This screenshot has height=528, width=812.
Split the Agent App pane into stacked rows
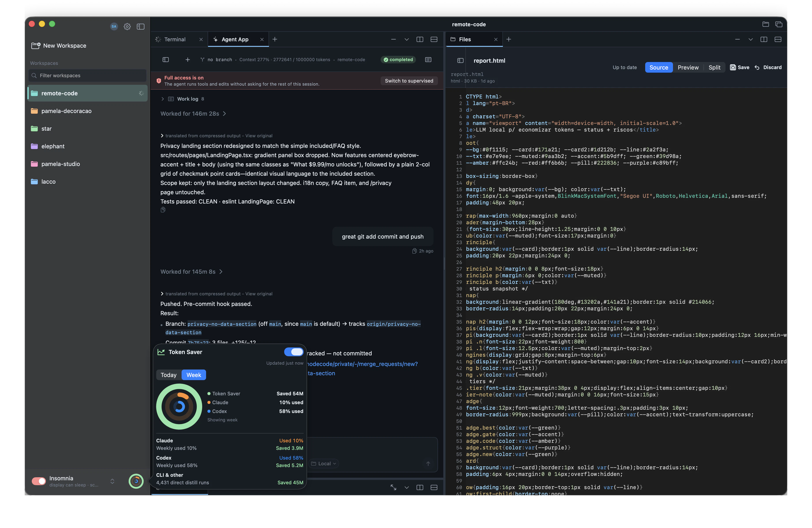point(434,39)
